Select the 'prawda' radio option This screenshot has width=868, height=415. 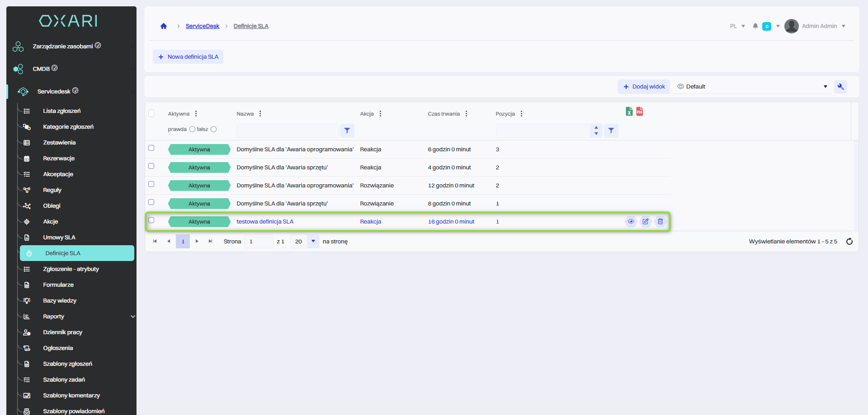point(192,129)
